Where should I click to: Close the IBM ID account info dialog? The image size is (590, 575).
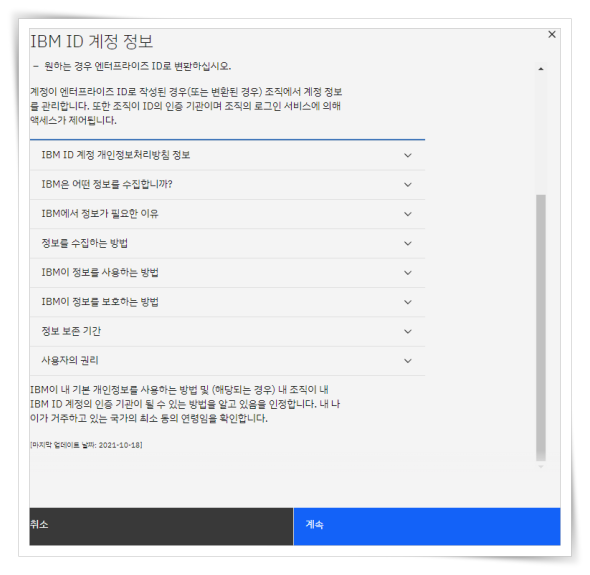click(552, 35)
